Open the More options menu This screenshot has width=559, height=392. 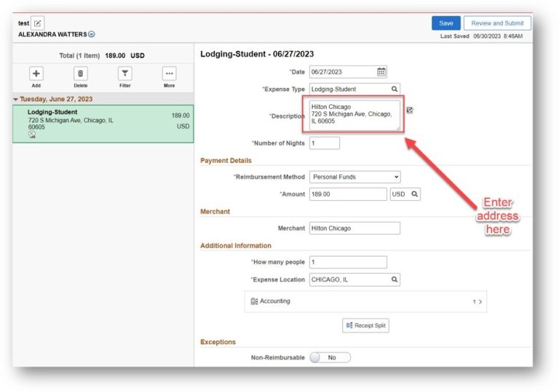pyautogui.click(x=170, y=73)
